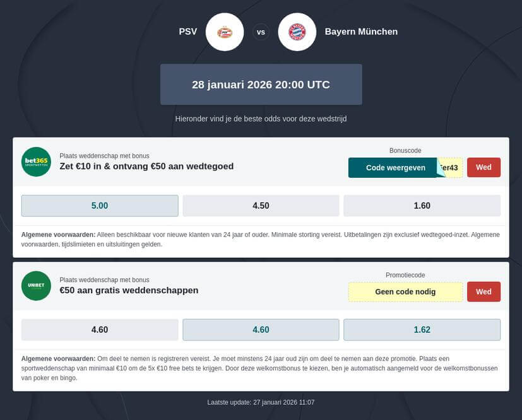Click the PSV club crest logo

coord(224,32)
